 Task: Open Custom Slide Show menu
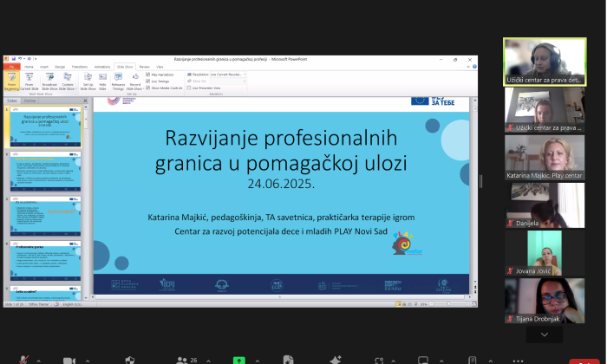68,81
